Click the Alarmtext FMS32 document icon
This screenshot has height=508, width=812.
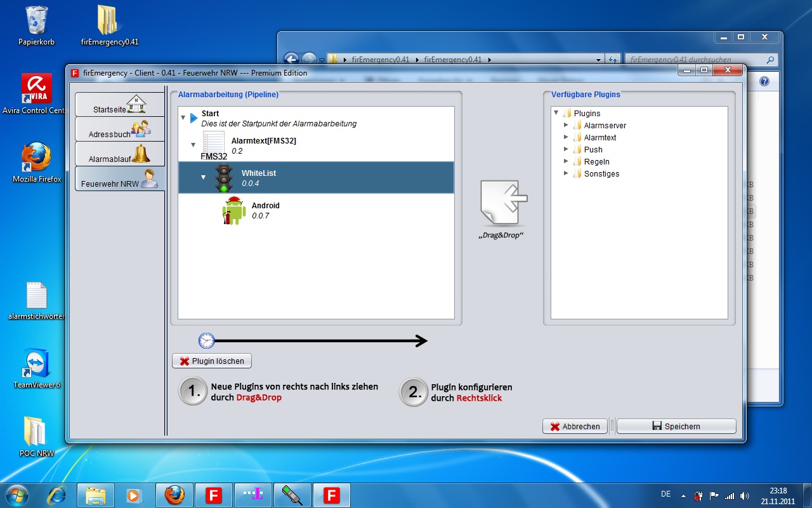pos(214,142)
